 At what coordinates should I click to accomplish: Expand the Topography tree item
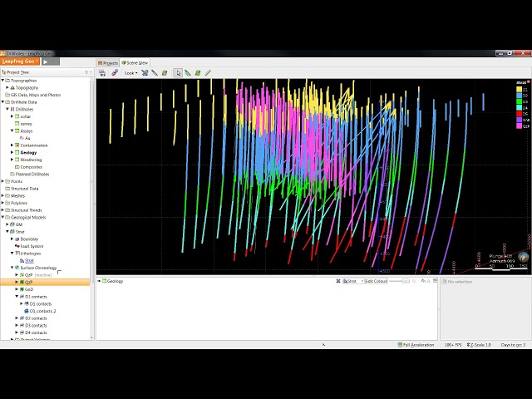point(7,87)
